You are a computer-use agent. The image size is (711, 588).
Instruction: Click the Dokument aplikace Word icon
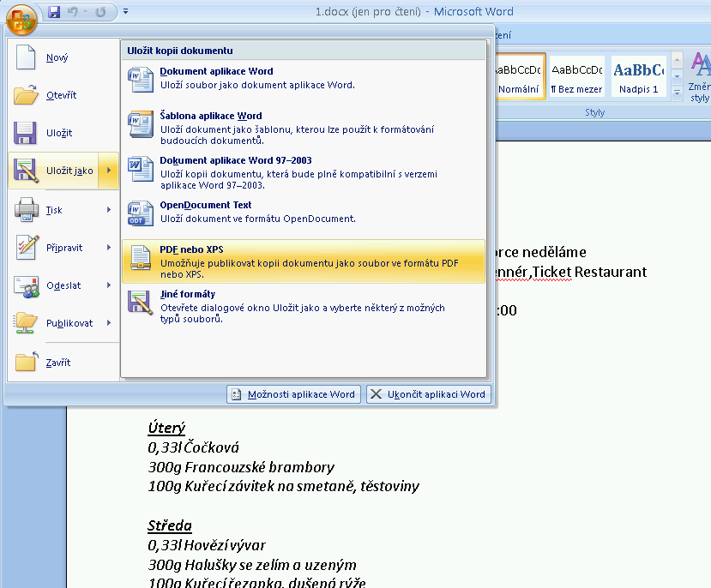pyautogui.click(x=140, y=79)
